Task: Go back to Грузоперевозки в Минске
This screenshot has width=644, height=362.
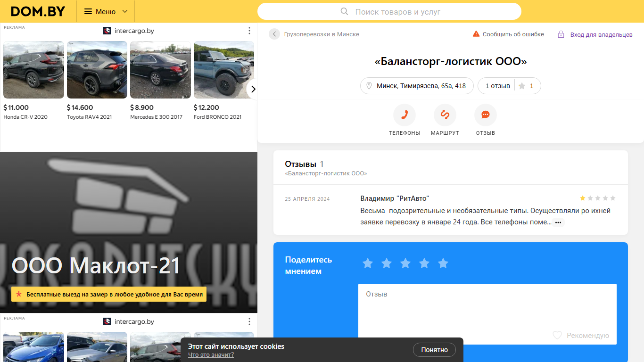Action: pos(274,34)
